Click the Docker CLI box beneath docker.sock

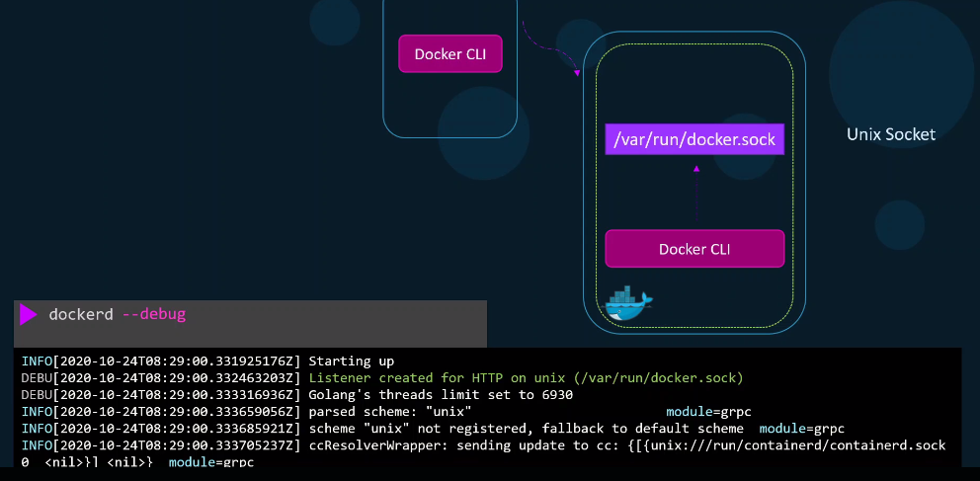point(694,249)
